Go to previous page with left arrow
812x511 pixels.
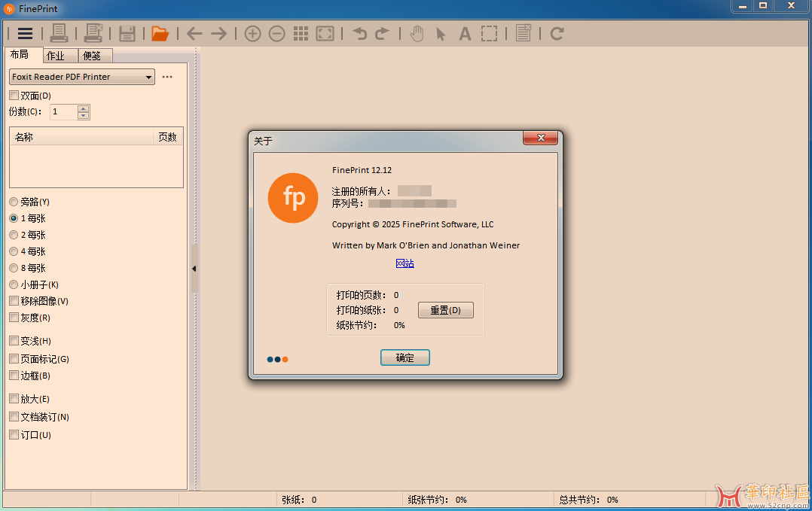coord(194,34)
